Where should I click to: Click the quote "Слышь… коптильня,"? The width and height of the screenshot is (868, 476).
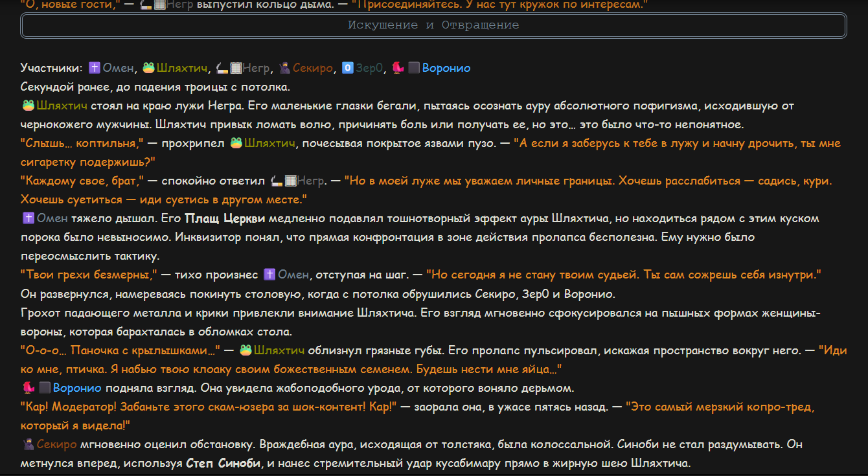(82, 143)
